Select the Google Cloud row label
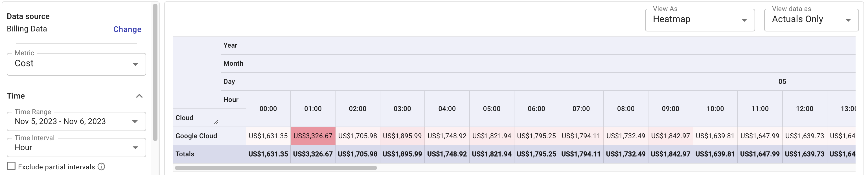Viewport: 868px width, 175px height. click(x=196, y=136)
